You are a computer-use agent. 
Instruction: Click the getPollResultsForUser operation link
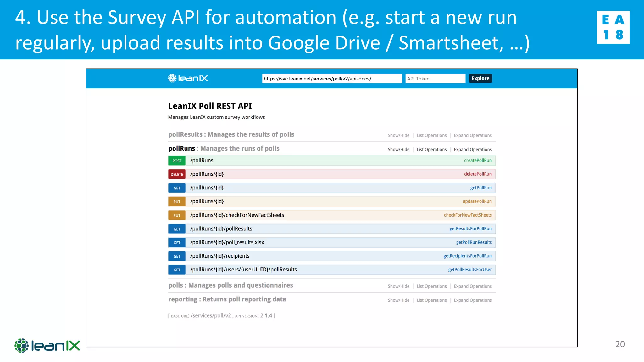pyautogui.click(x=470, y=270)
